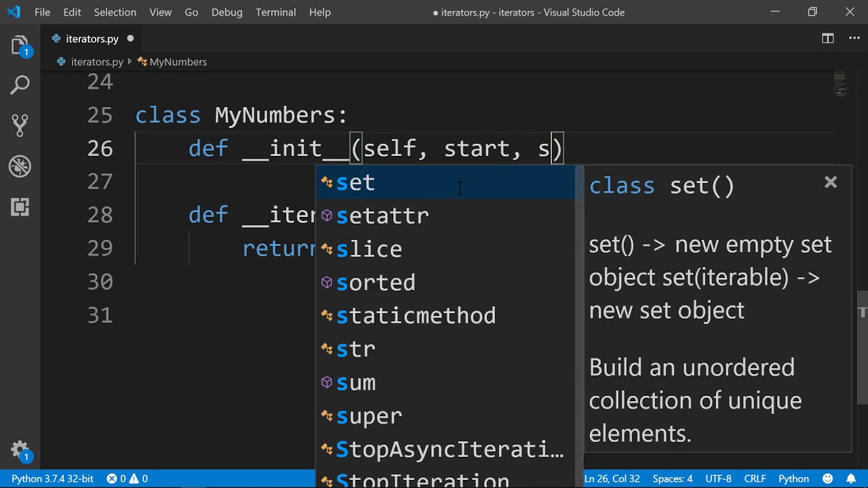Click MyNumbers in the breadcrumb
868x488 pixels.
[x=178, y=62]
